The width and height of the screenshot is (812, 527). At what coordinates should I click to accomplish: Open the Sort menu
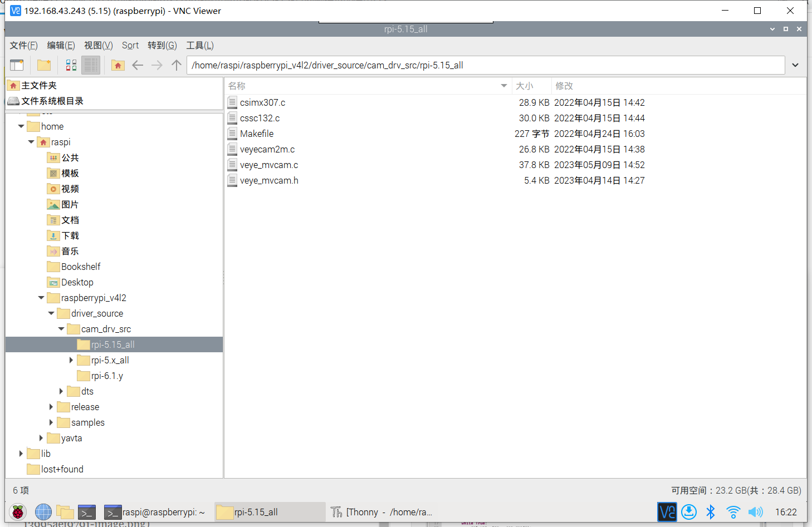click(x=130, y=46)
